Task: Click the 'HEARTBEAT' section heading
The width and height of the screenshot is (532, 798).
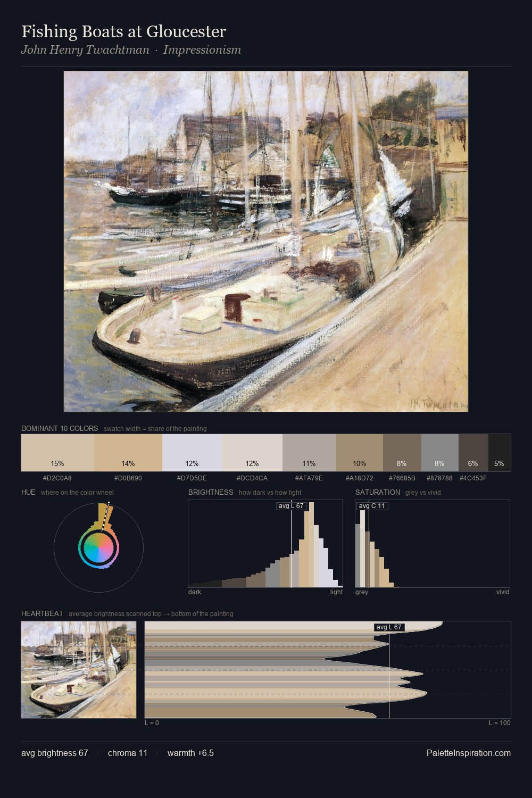Action: pos(42,613)
